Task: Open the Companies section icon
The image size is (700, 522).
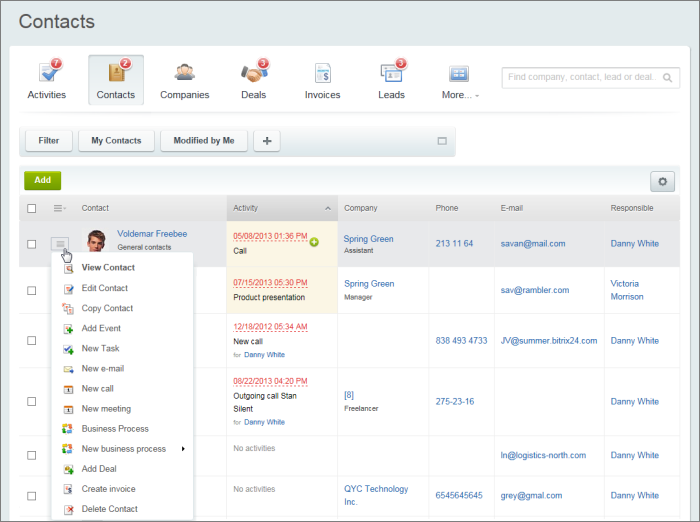Action: click(184, 74)
